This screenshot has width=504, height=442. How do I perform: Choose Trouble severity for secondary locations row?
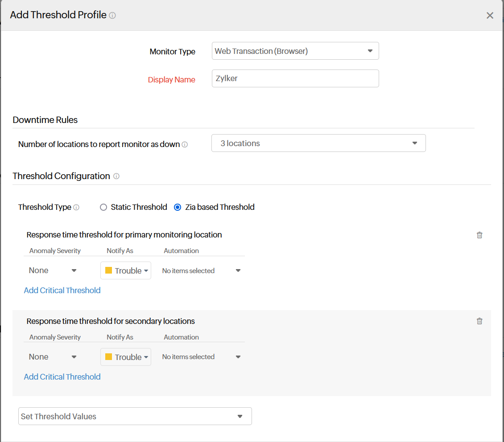click(126, 356)
